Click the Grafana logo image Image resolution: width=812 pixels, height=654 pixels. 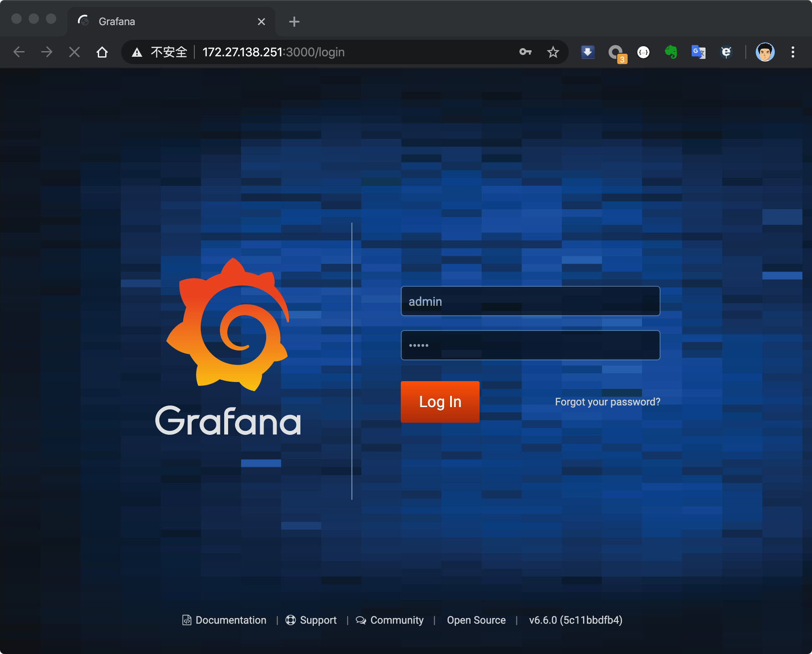[x=228, y=346]
